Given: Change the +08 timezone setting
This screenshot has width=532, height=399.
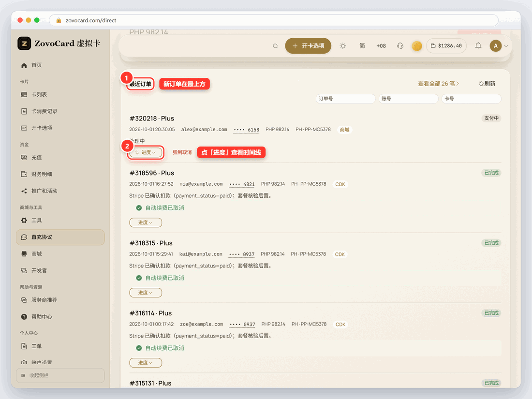Looking at the screenshot, I should pos(381,46).
